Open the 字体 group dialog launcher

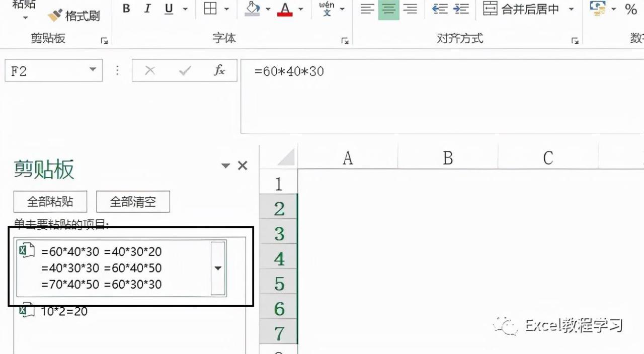coord(345,41)
